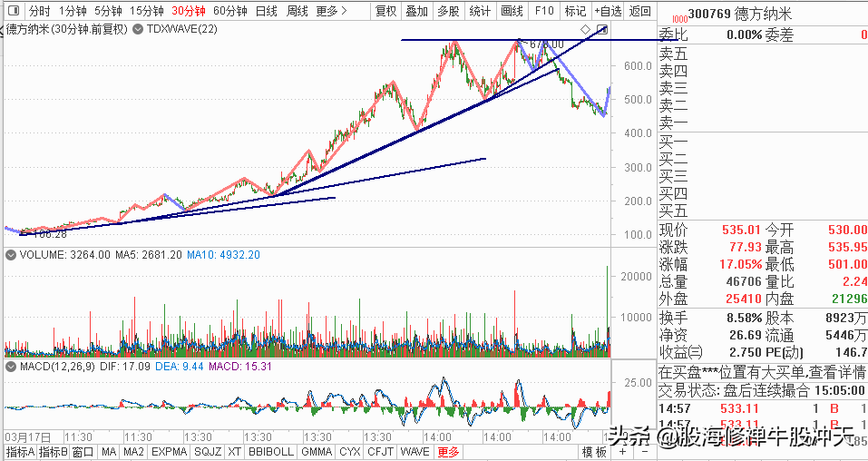Apply the WAVE indicator
The image size is (868, 461).
(414, 452)
